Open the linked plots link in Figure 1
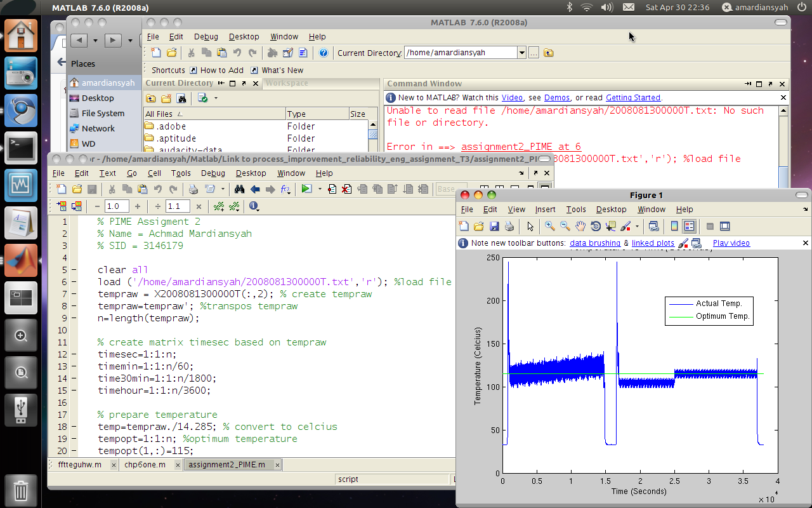The height and width of the screenshot is (508, 812). [653, 243]
